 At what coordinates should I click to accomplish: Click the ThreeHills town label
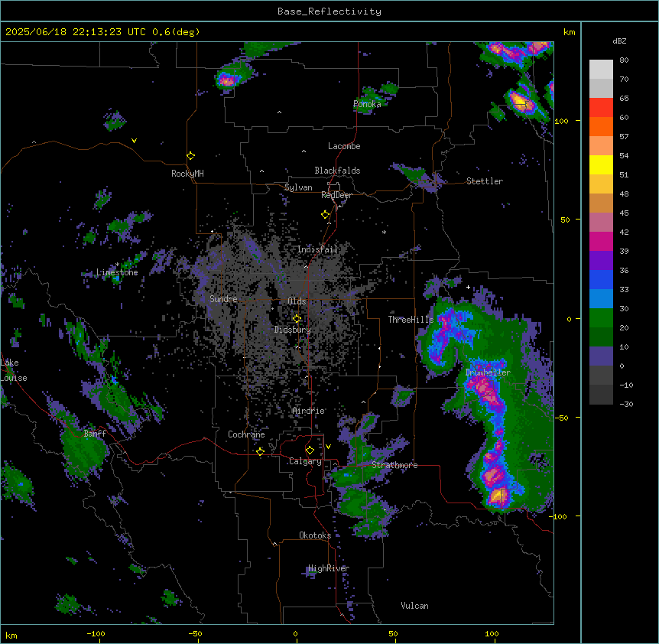pos(411,320)
